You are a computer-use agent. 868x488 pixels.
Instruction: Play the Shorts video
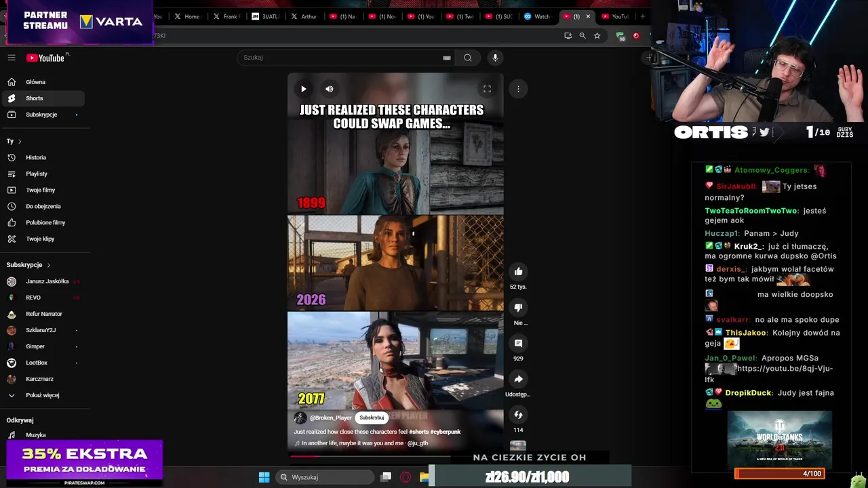303,89
